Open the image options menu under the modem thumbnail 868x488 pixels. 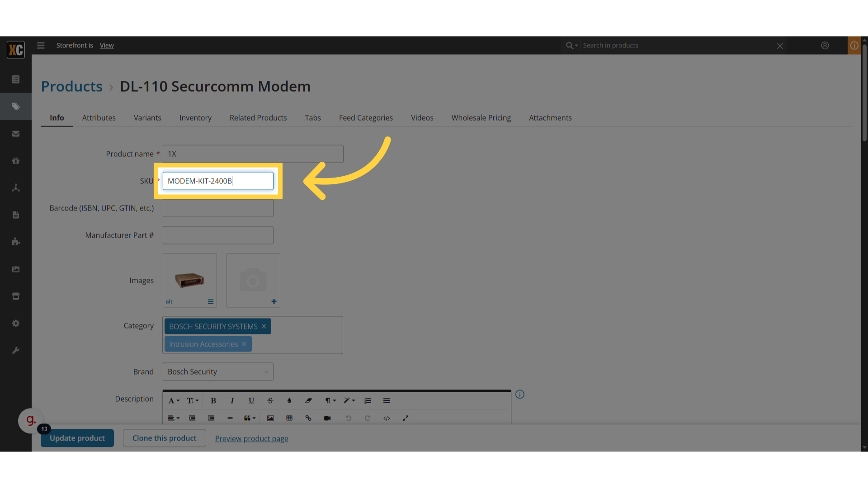coord(211,301)
